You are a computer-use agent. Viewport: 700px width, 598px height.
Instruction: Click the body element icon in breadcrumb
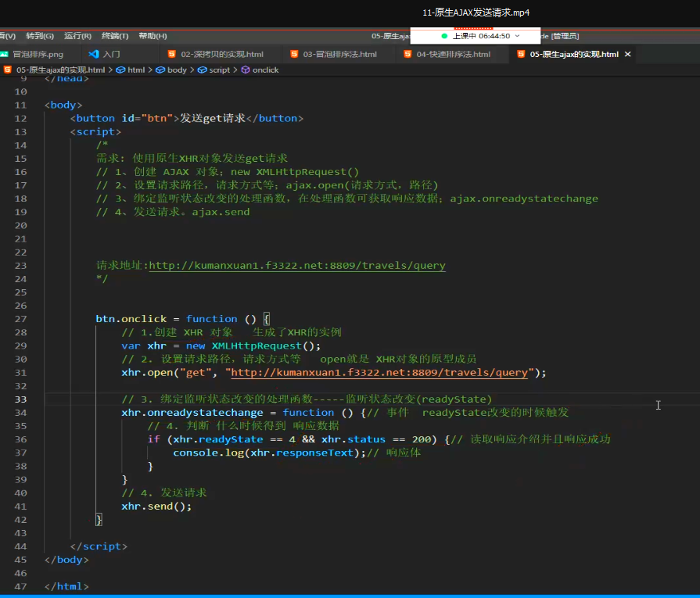point(160,70)
